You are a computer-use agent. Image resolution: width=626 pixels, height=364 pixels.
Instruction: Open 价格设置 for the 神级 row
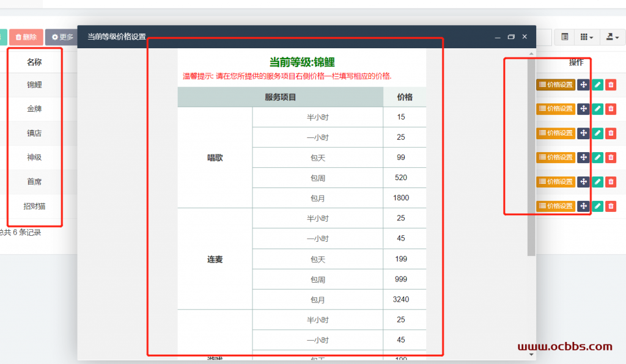[555, 157]
